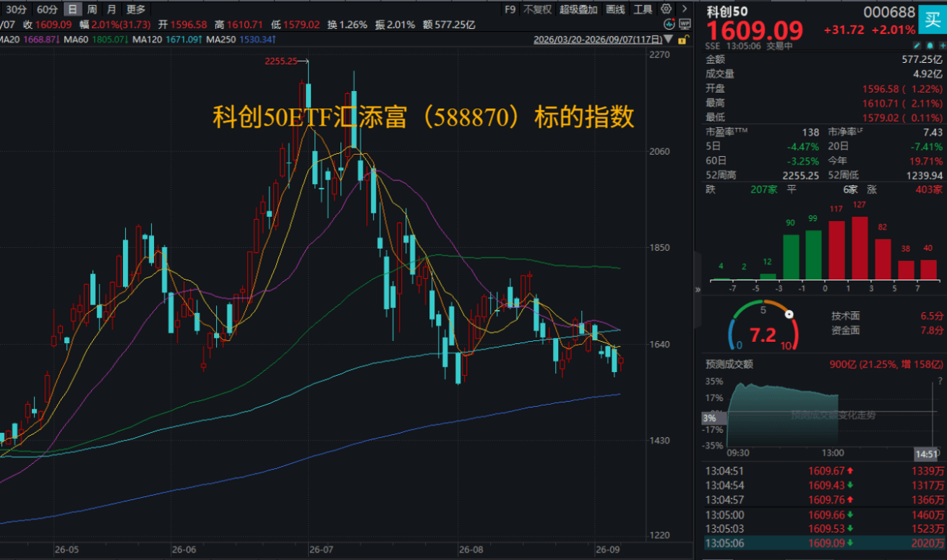Open the 工具 tools menu
Viewport: 947px width, 560px height.
point(643,9)
